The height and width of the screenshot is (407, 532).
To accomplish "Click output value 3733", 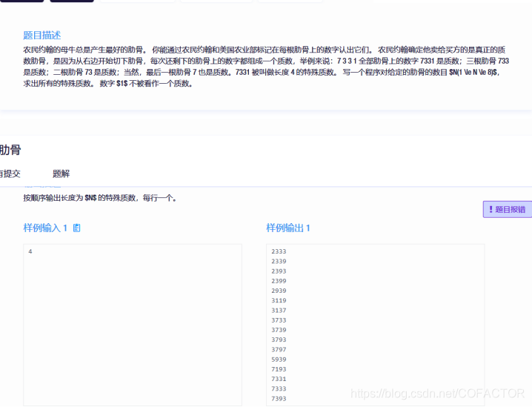I will 279,320.
